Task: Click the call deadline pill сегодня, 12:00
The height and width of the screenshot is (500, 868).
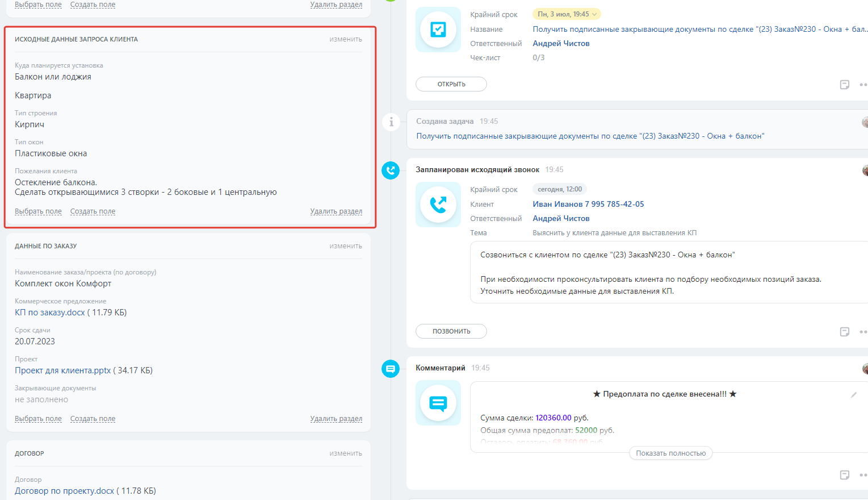Action: click(x=560, y=189)
